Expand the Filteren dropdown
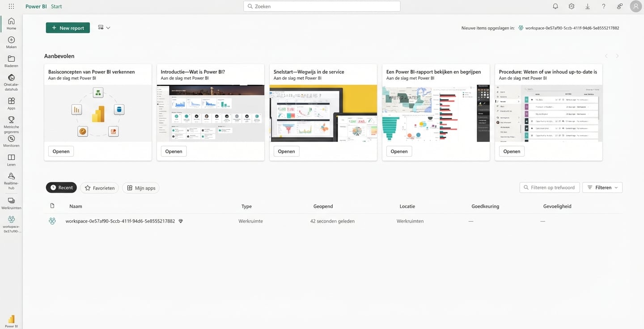The height and width of the screenshot is (329, 644). (x=602, y=187)
